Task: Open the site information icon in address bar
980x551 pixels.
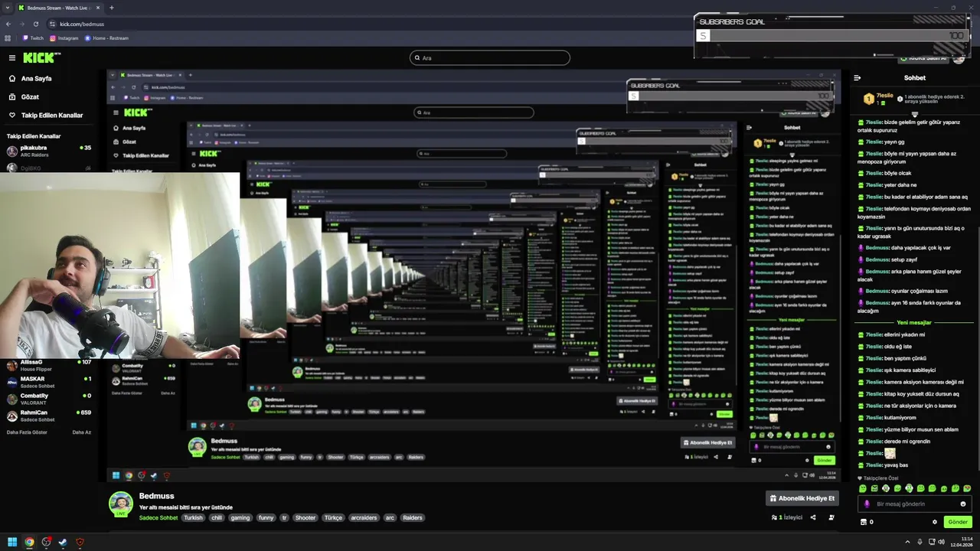Action: [x=53, y=24]
